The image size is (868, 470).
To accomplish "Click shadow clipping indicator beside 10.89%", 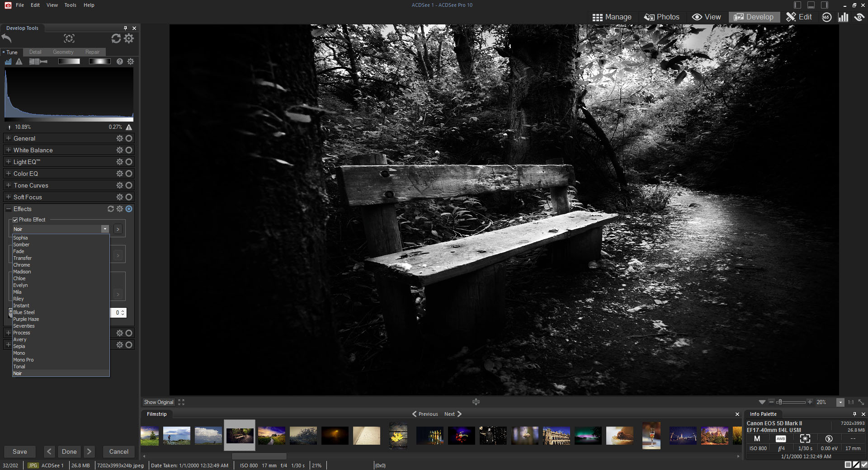I will pyautogui.click(x=9, y=127).
